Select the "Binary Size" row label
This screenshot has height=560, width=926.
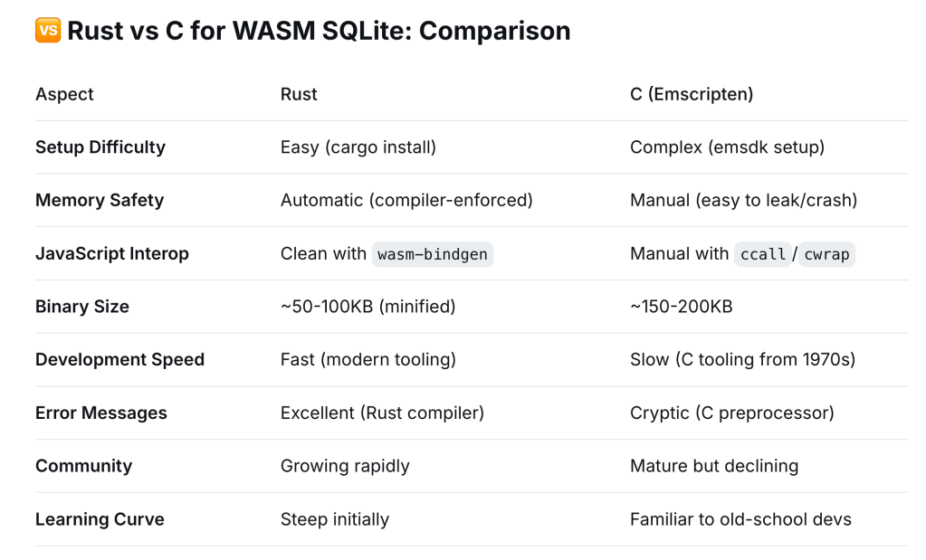tap(82, 307)
